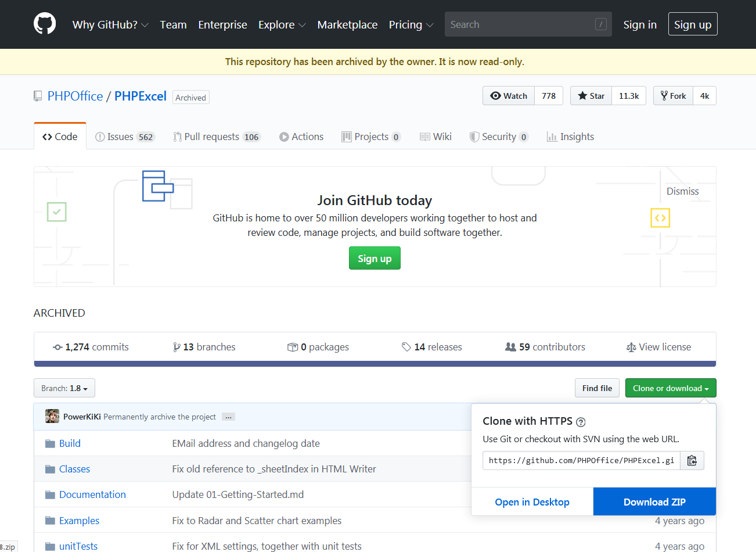Click the green Sign up button
The width and height of the screenshot is (756, 552).
pos(375,259)
